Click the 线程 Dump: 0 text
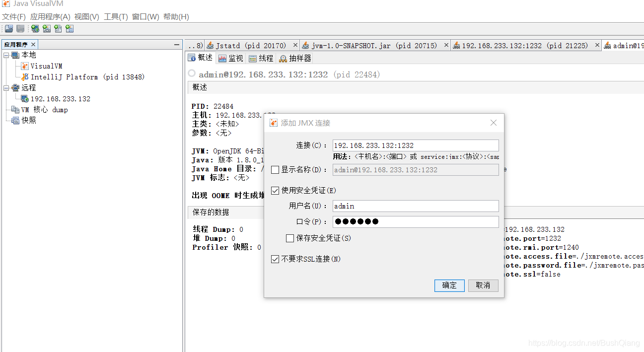 (x=218, y=229)
